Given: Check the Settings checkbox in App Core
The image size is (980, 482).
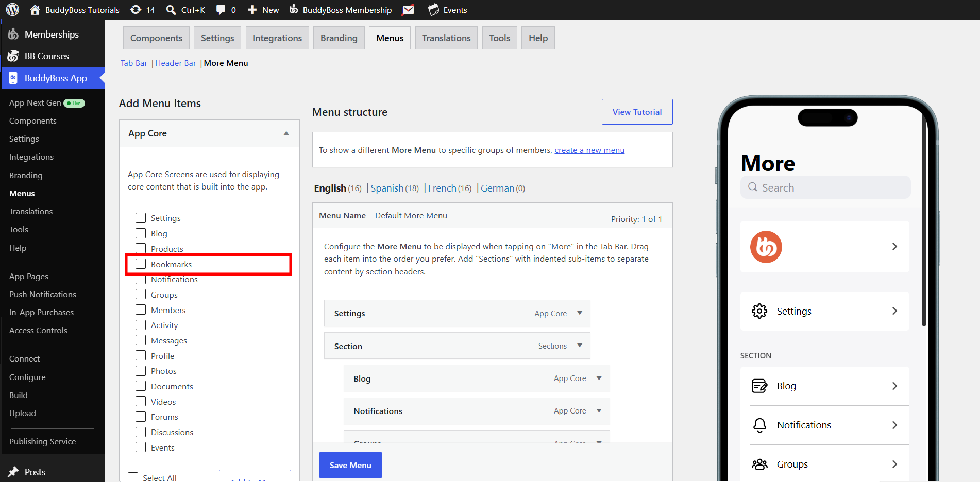Looking at the screenshot, I should coord(141,218).
